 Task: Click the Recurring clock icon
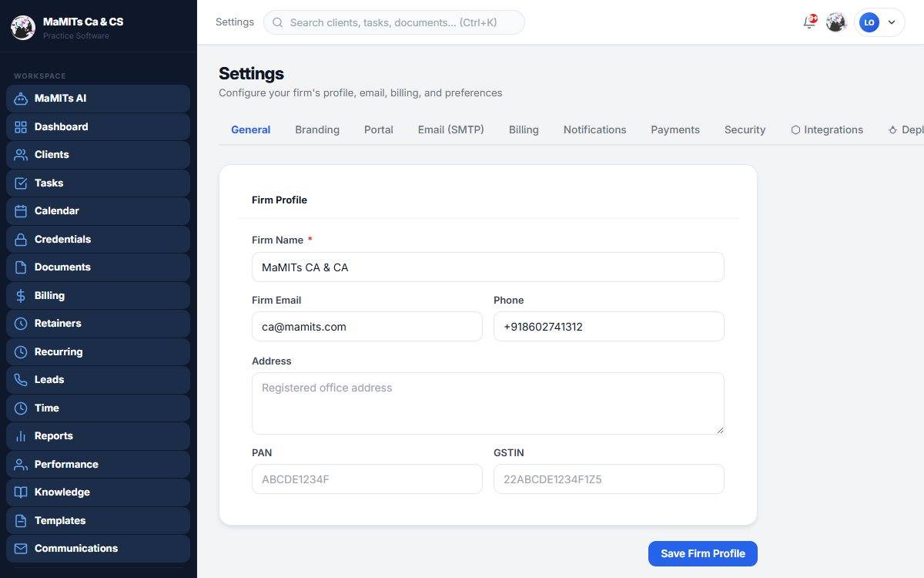click(21, 352)
